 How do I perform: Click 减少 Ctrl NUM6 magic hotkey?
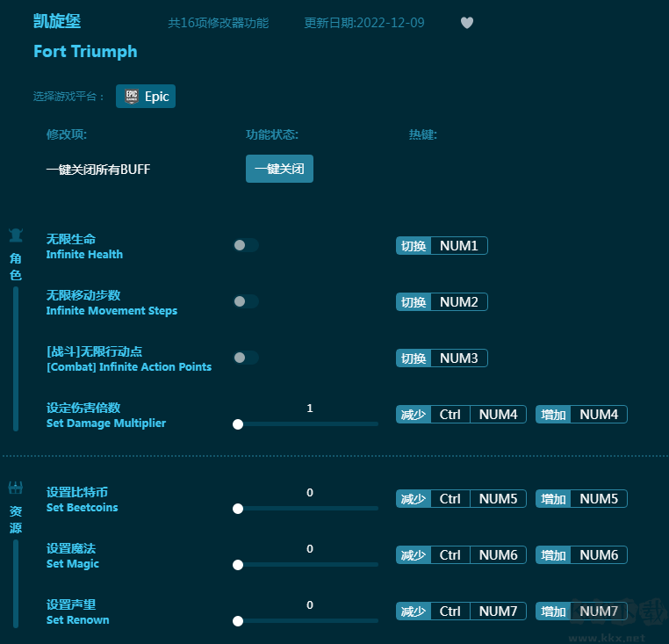[x=461, y=555]
